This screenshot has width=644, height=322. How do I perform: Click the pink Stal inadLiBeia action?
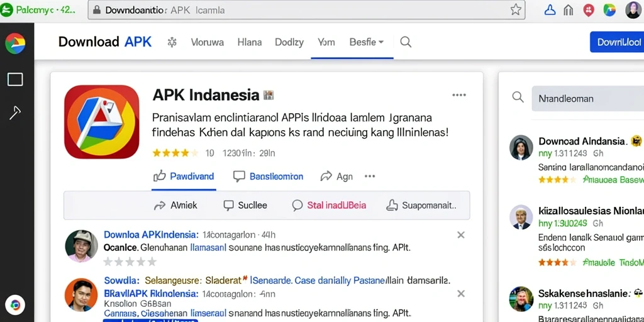329,206
